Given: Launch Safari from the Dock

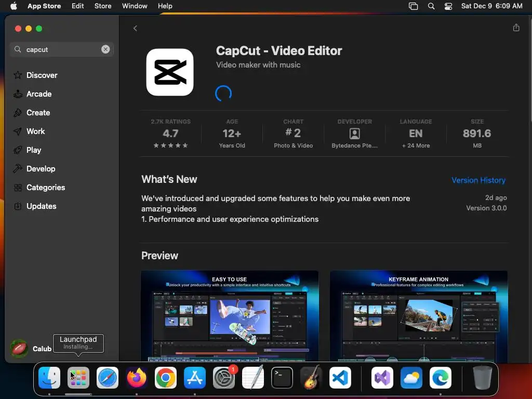Looking at the screenshot, I should pyautogui.click(x=108, y=378).
